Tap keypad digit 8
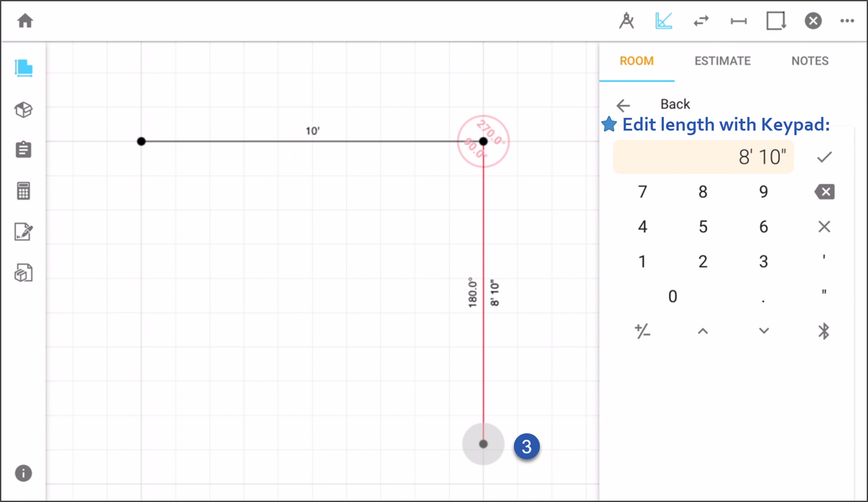The width and height of the screenshot is (868, 502). pyautogui.click(x=703, y=192)
